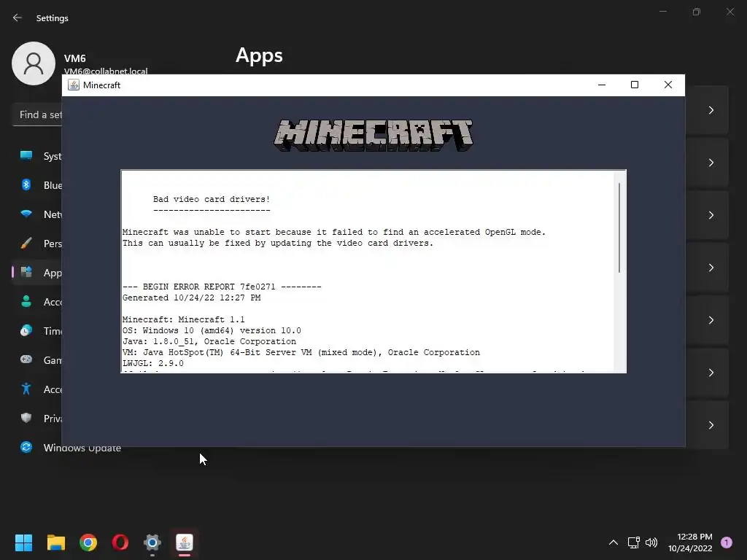Launch Google Chrome from taskbar
Screen dimensions: 747x560
88,542
